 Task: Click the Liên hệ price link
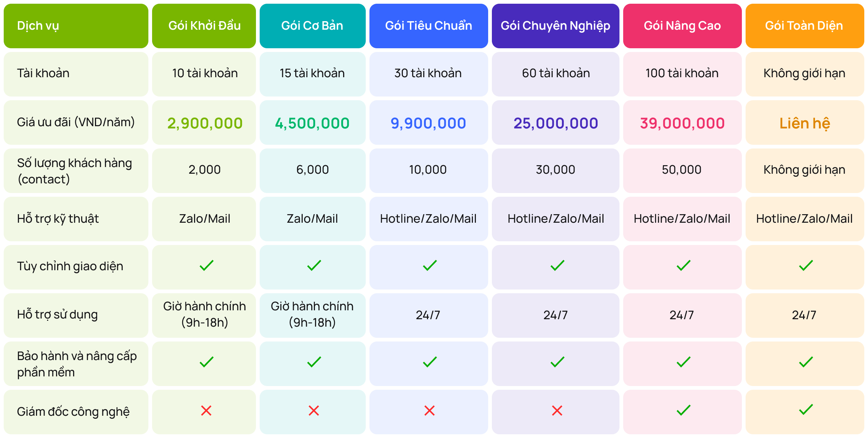click(805, 123)
